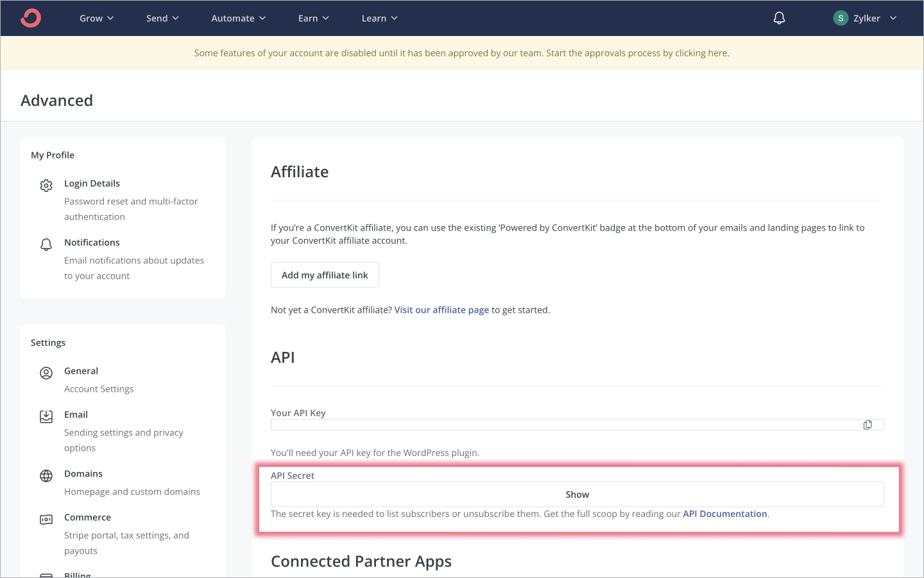Open the Earn menu

pos(313,18)
